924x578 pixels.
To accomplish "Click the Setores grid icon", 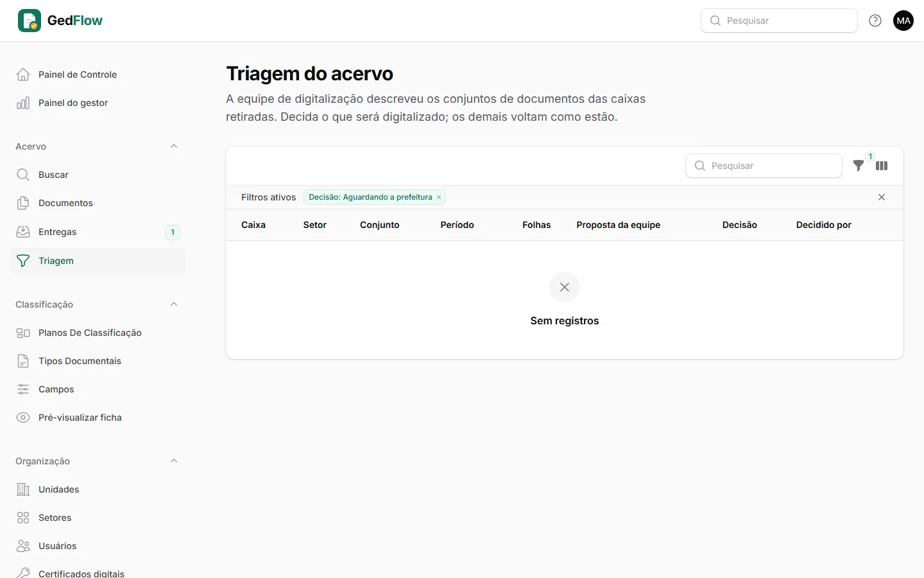I will 23,518.
